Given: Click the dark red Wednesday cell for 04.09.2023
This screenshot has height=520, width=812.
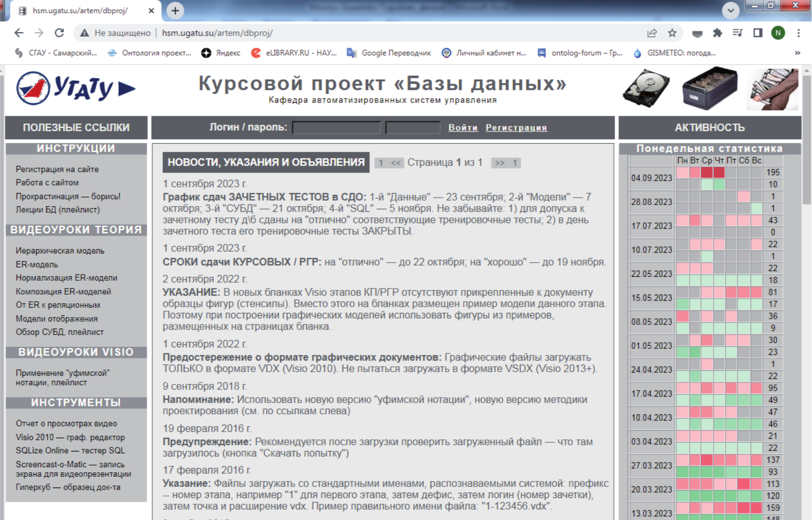Looking at the screenshot, I should 706,173.
